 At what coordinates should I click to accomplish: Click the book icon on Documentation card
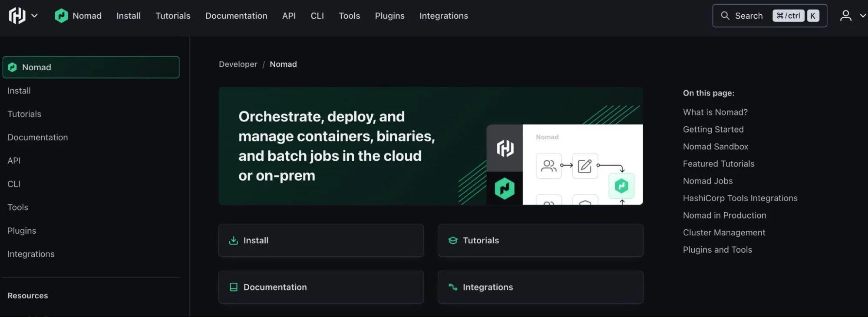tap(234, 287)
